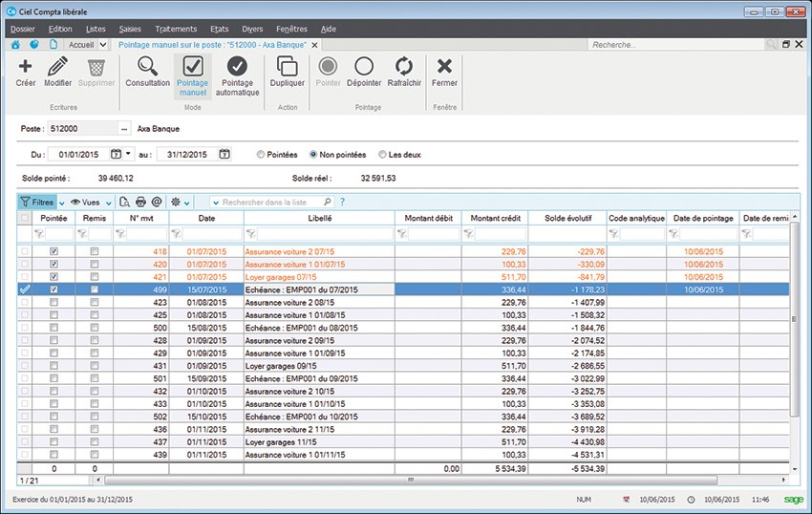
Task: Click the vertical scrollbar of the list
Action: pyautogui.click(x=795, y=319)
